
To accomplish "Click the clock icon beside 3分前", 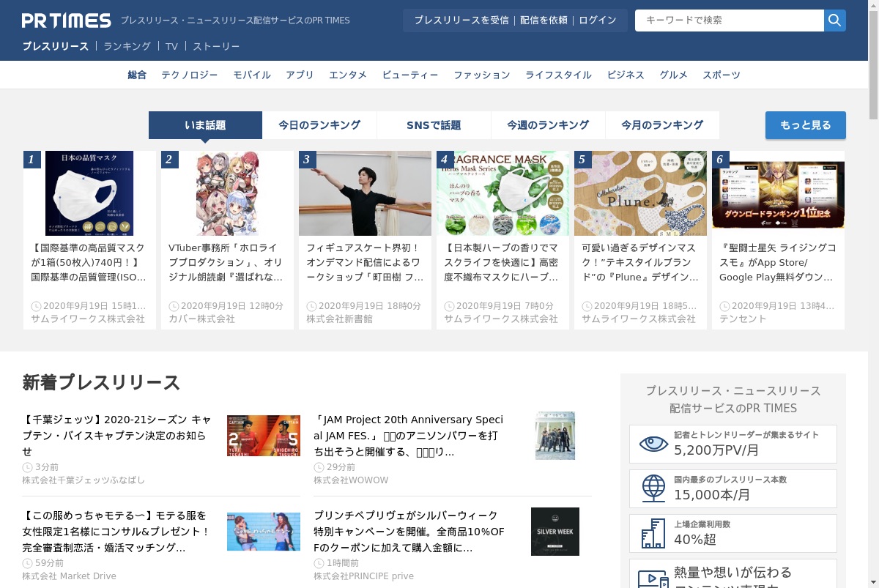I will click(x=27, y=467).
